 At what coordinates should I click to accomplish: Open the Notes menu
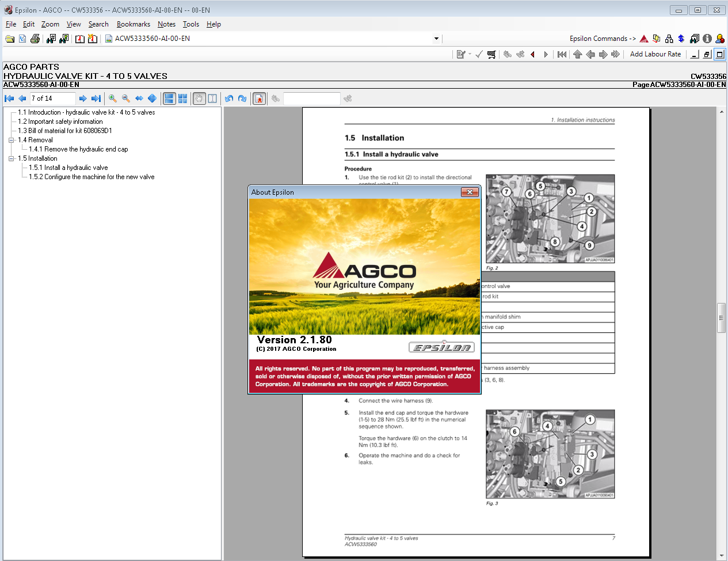[166, 24]
